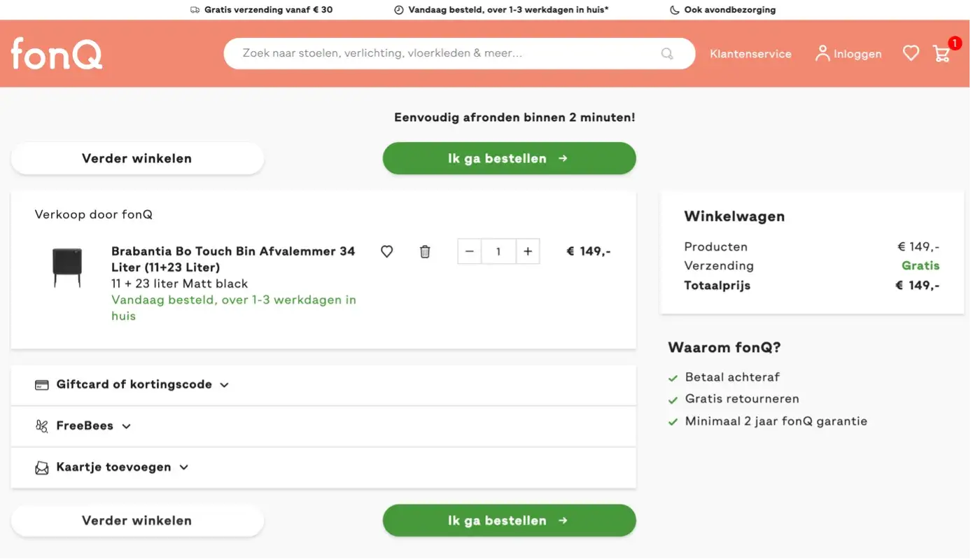The image size is (973, 560).
Task: Expand Kaartje toevoegen section
Action: [113, 467]
